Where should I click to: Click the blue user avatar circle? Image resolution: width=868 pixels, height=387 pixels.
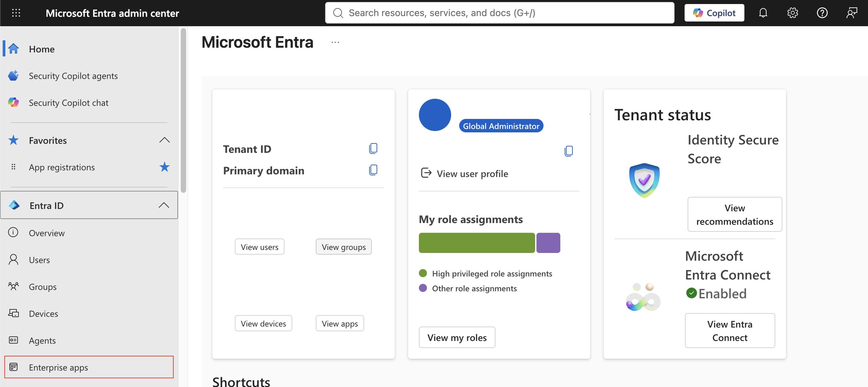coord(435,115)
